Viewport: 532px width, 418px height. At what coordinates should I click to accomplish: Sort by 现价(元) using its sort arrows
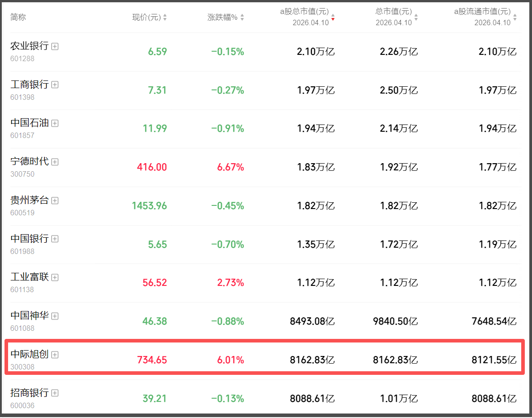coord(165,18)
